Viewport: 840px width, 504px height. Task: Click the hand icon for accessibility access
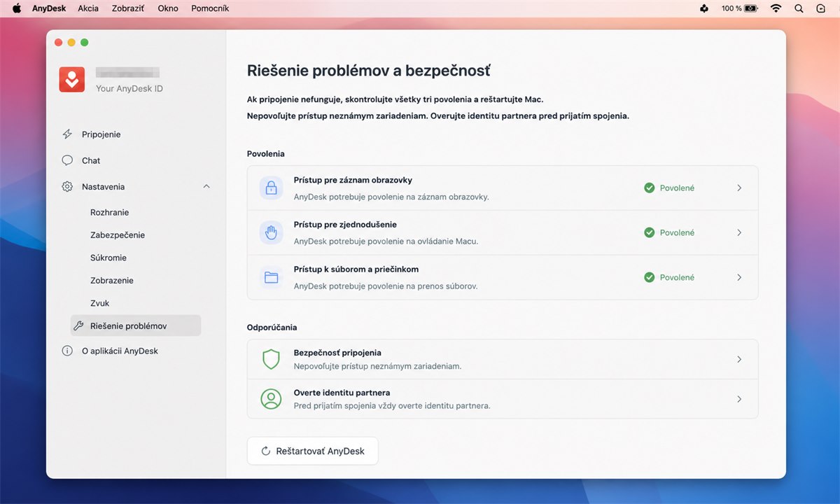[x=271, y=233]
